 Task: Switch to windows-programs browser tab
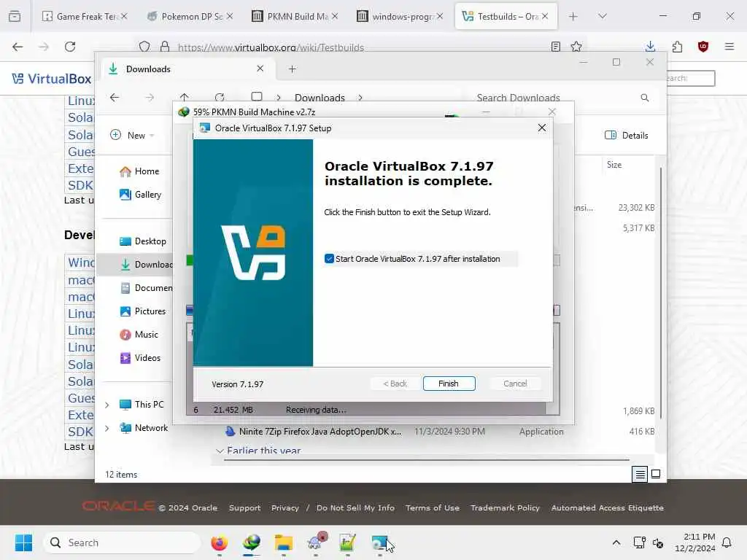click(x=400, y=16)
